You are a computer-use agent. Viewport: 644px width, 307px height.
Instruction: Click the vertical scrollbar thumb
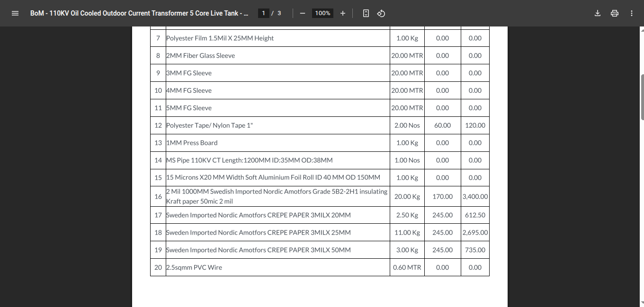tap(642, 97)
